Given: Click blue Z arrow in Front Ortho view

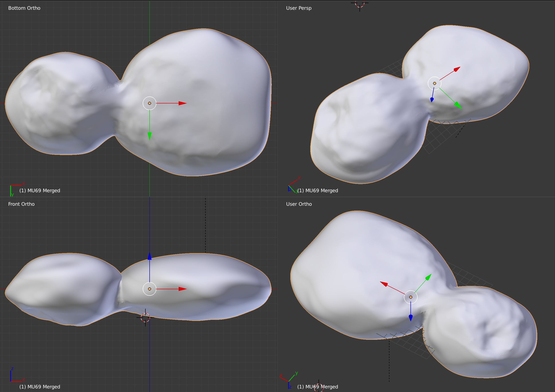Looking at the screenshot, I should (x=150, y=256).
